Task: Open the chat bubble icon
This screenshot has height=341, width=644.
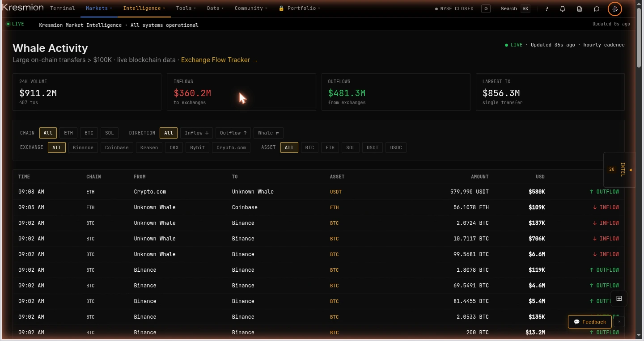Action: [597, 8]
